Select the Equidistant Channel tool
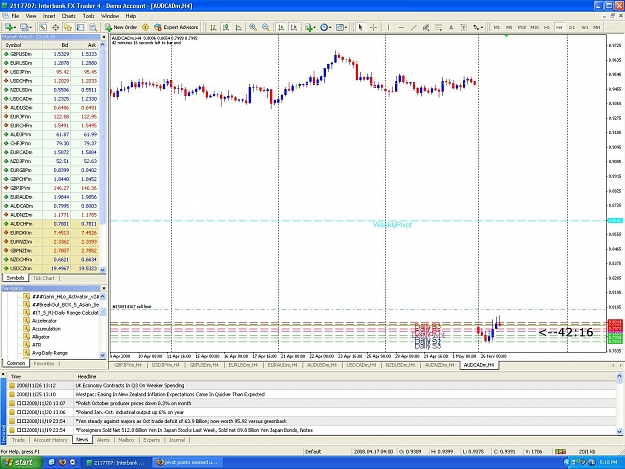This screenshot has width=625, height=469. [426, 27]
